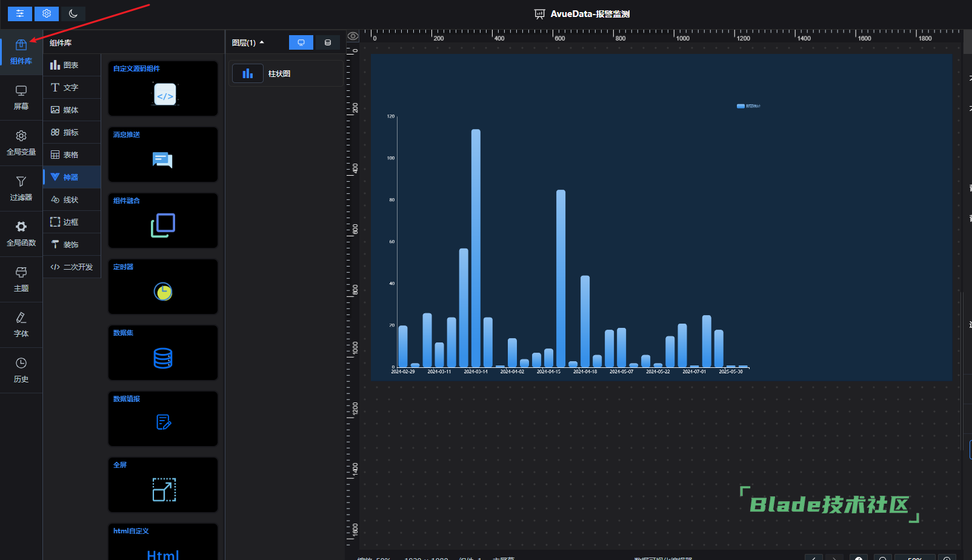Open the 字体 font panel
972x560 pixels.
pos(21,325)
